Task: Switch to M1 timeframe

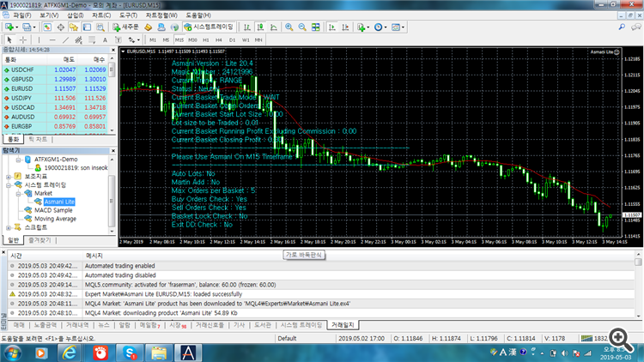Action: click(153, 39)
